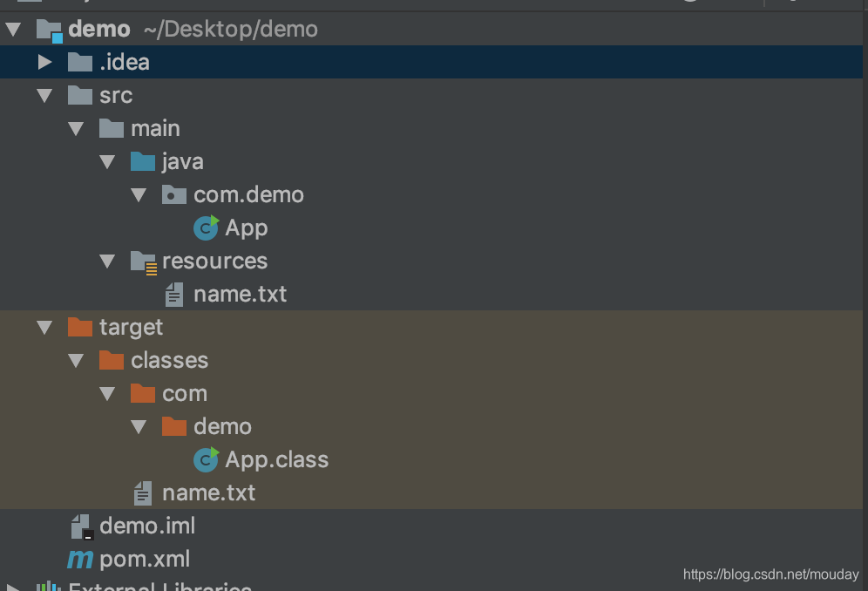Click the main folder icon
This screenshot has height=591, width=868.
112,128
